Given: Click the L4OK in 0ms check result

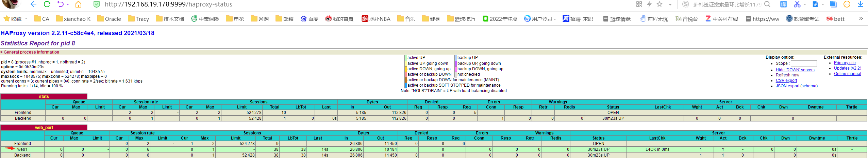Looking at the screenshot, I should click(657, 149).
